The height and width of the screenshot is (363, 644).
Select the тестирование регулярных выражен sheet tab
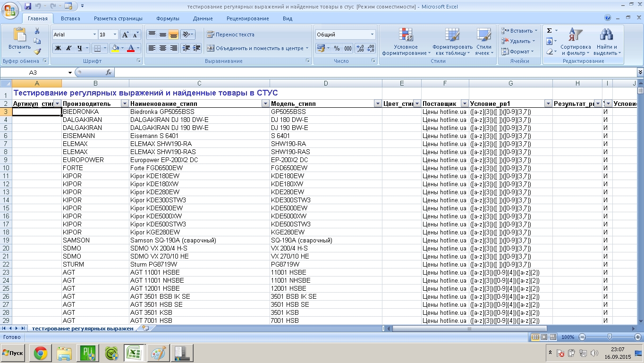click(83, 328)
